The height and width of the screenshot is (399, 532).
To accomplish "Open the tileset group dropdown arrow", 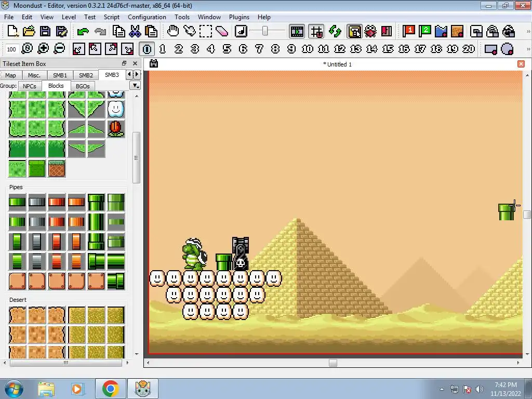I will [x=136, y=86].
